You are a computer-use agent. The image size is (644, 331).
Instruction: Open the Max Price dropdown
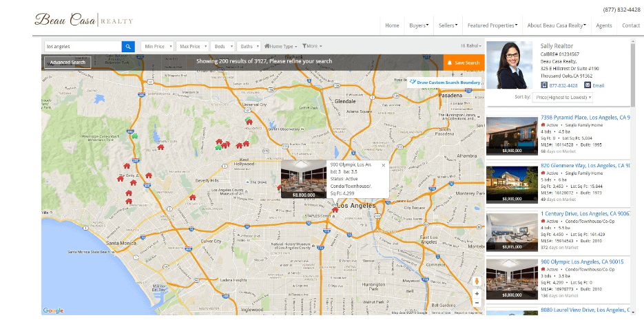(x=192, y=47)
